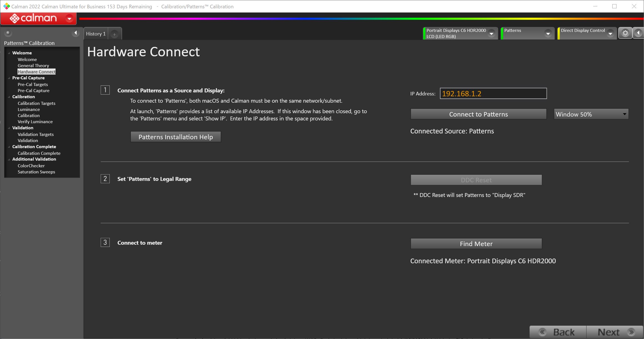Open the settings gear icon
This screenshot has height=339, width=644.
[x=625, y=33]
